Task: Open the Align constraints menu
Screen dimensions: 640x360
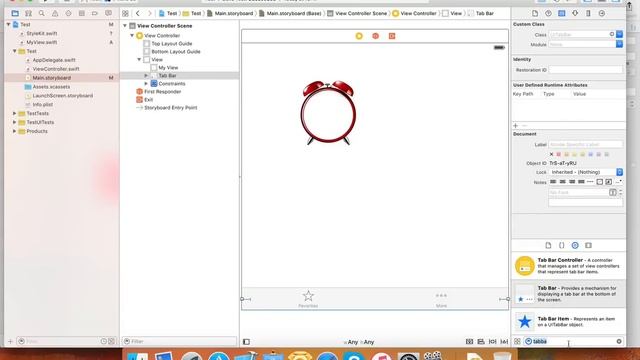Action: (x=481, y=342)
